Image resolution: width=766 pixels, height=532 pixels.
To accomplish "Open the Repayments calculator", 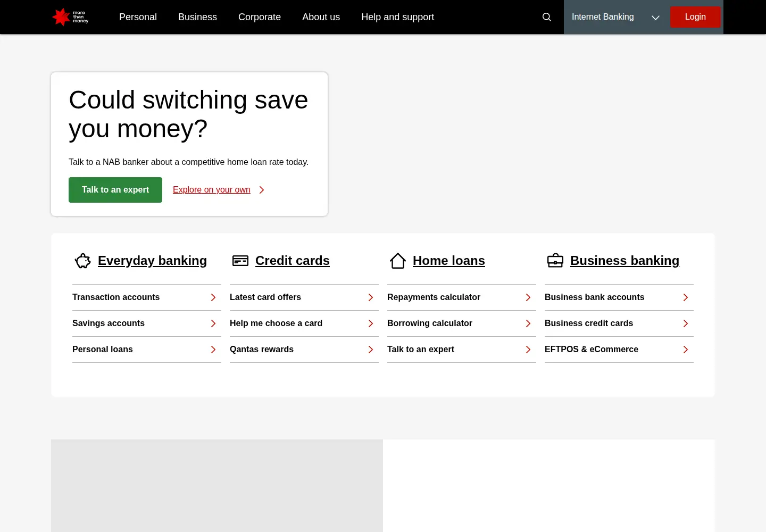I will pyautogui.click(x=462, y=297).
